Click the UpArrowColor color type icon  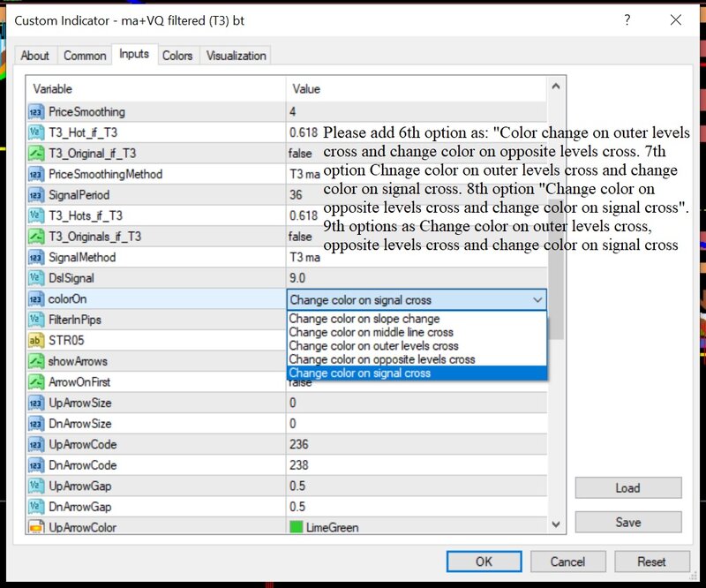coord(36,527)
